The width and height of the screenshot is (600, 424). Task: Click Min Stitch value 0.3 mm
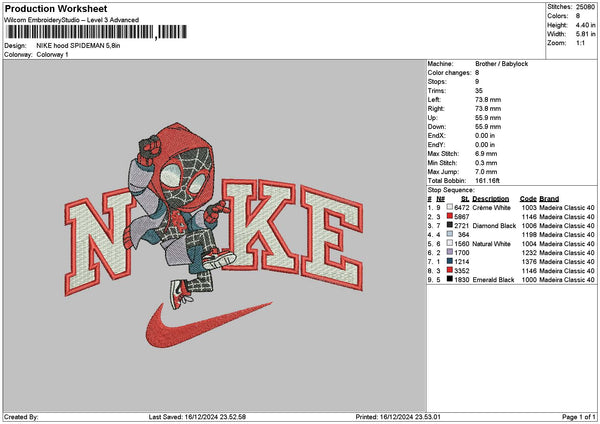pos(486,163)
